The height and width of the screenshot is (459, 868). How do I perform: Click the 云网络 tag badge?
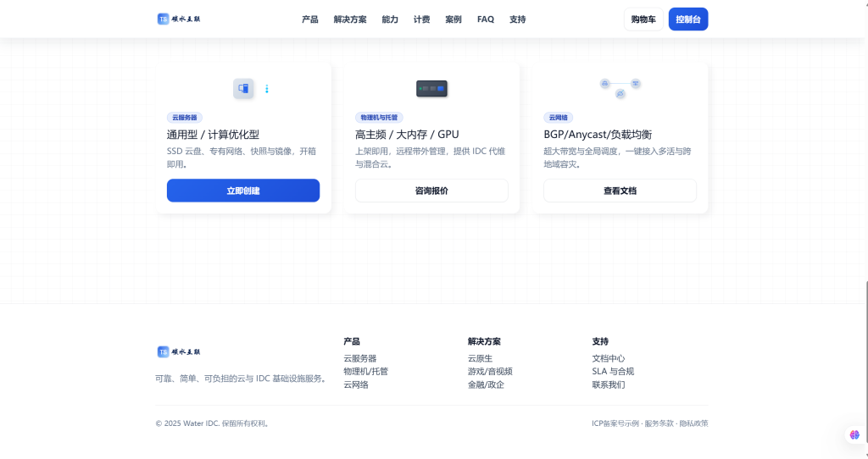558,117
